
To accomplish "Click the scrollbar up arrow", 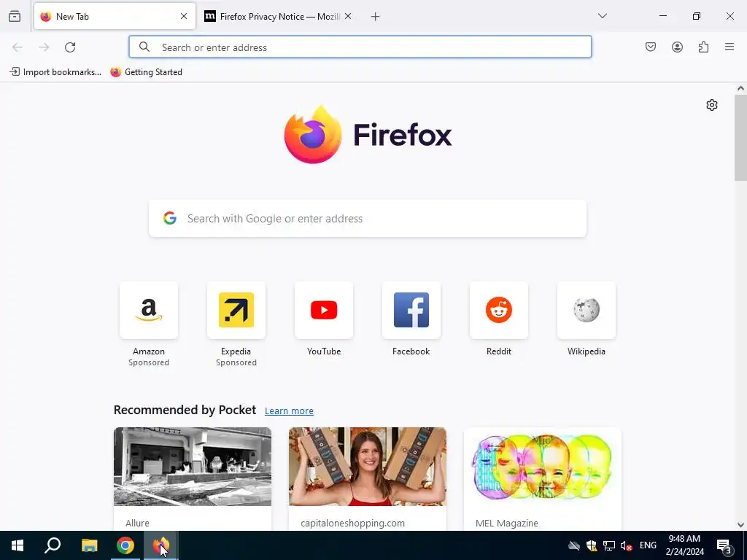I will click(740, 88).
